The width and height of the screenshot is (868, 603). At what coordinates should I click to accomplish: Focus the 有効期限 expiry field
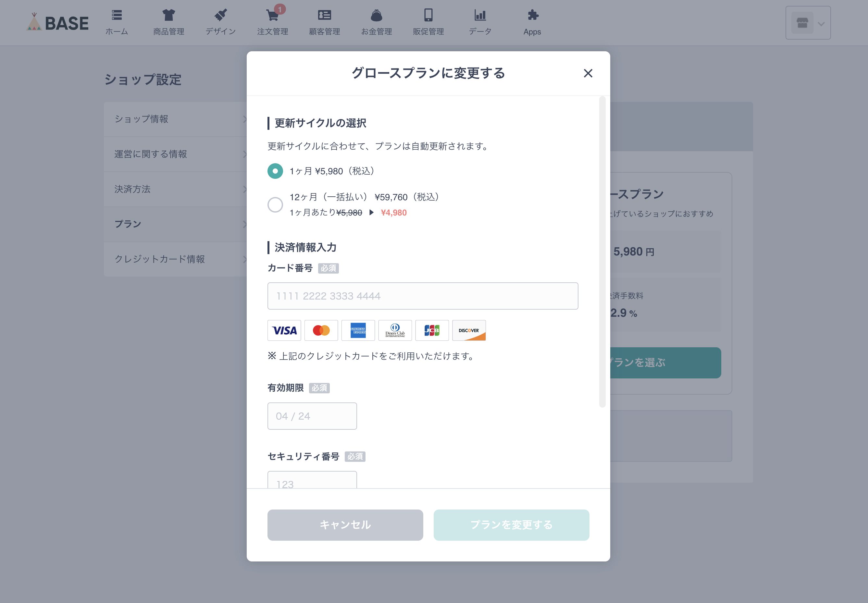[x=312, y=416]
